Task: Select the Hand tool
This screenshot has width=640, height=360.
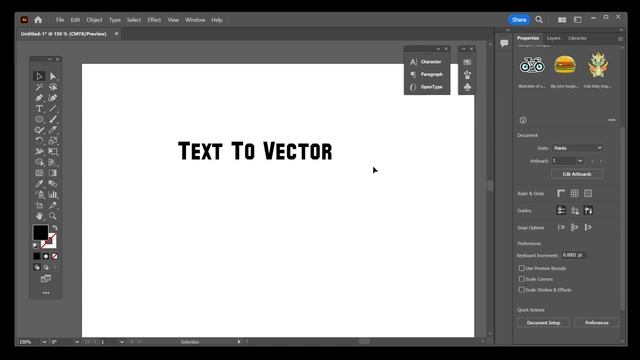Action: pos(39,216)
